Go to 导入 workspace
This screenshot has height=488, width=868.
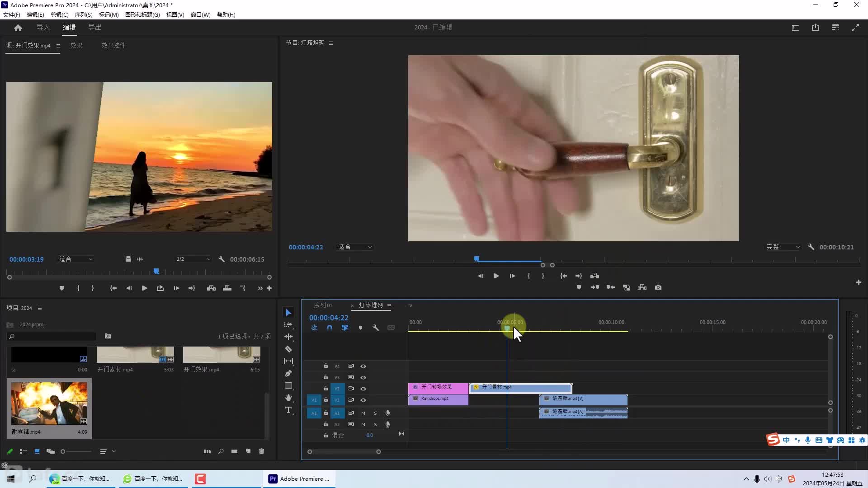click(43, 28)
